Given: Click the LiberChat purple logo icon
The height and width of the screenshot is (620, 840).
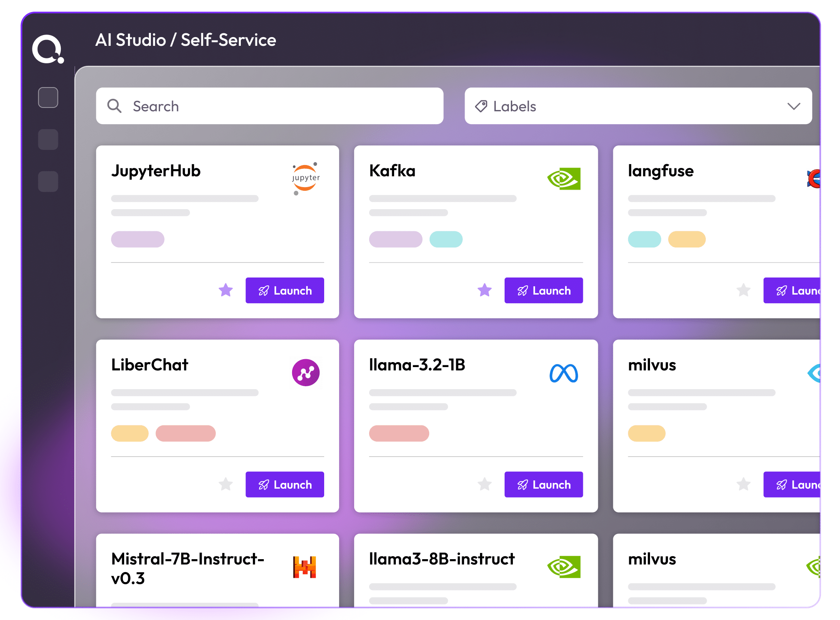Looking at the screenshot, I should coord(305,372).
